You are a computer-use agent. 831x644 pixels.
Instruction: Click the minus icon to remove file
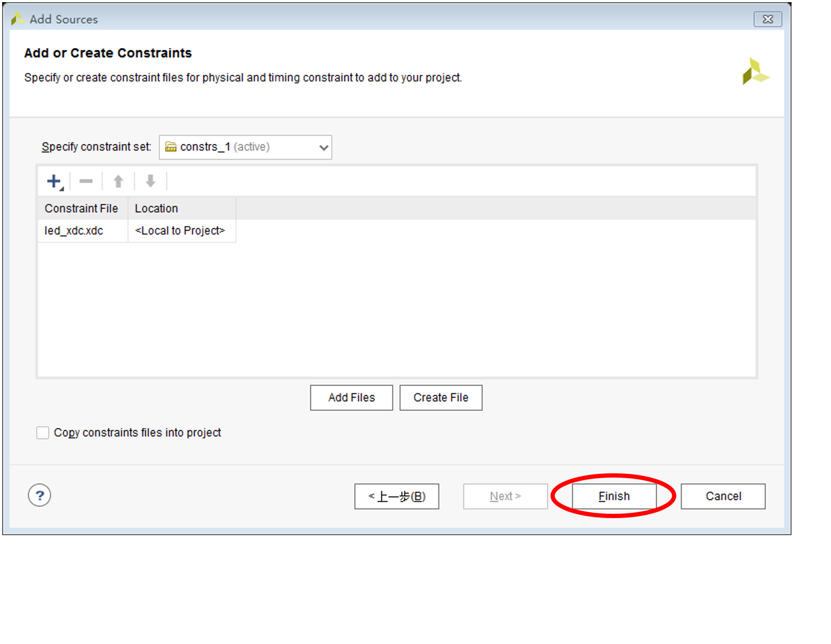pyautogui.click(x=86, y=181)
